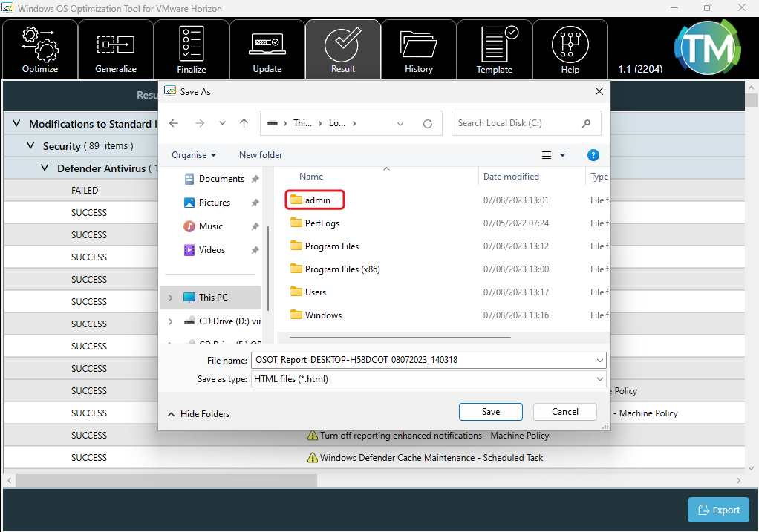
Task: Open the Template toolbar icon
Action: point(495,50)
